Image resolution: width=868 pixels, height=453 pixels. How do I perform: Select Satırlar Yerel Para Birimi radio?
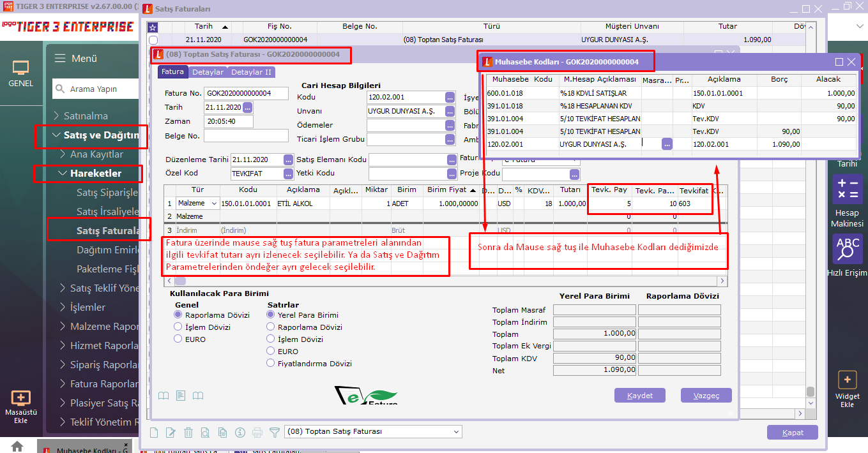271,315
